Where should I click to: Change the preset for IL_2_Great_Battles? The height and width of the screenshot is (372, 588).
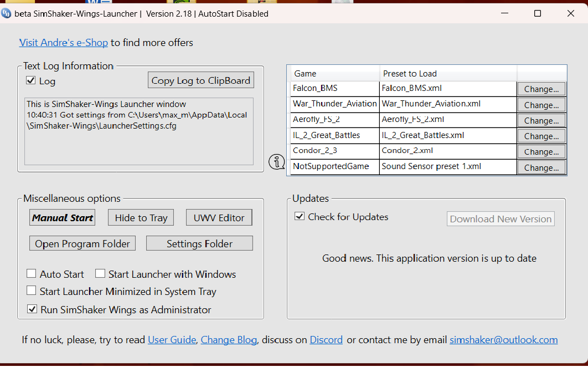pos(541,136)
